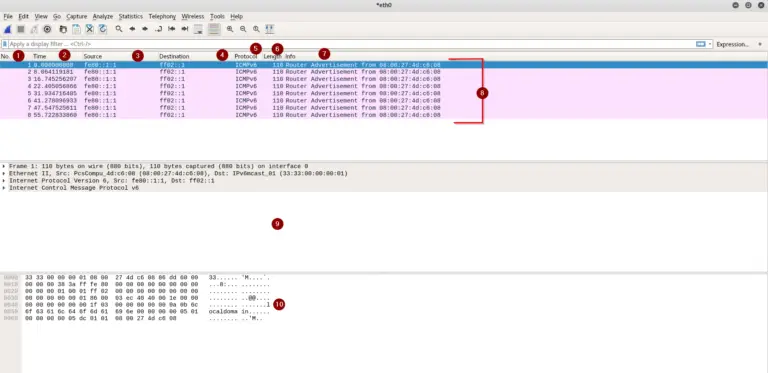
Task: Open display filter history dropdown
Action: coord(710,44)
